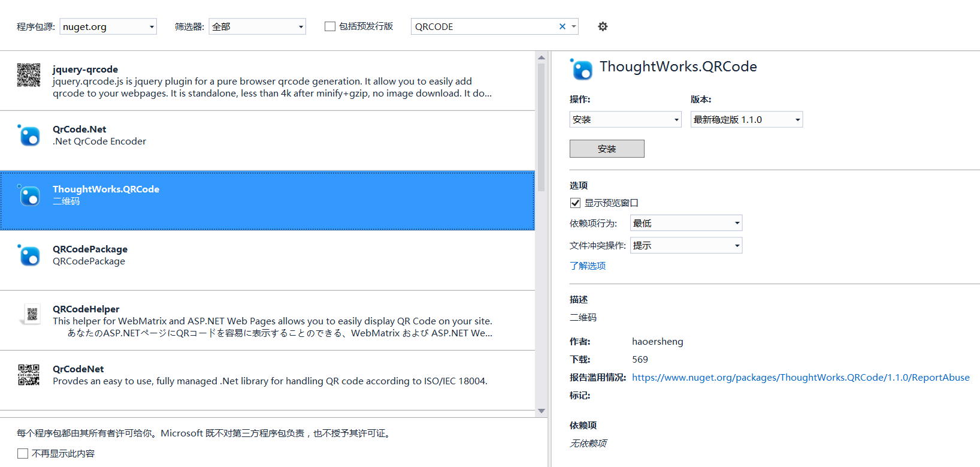The image size is (980, 467).
Task: Select the jquery-qrcode package title
Action: (x=85, y=69)
